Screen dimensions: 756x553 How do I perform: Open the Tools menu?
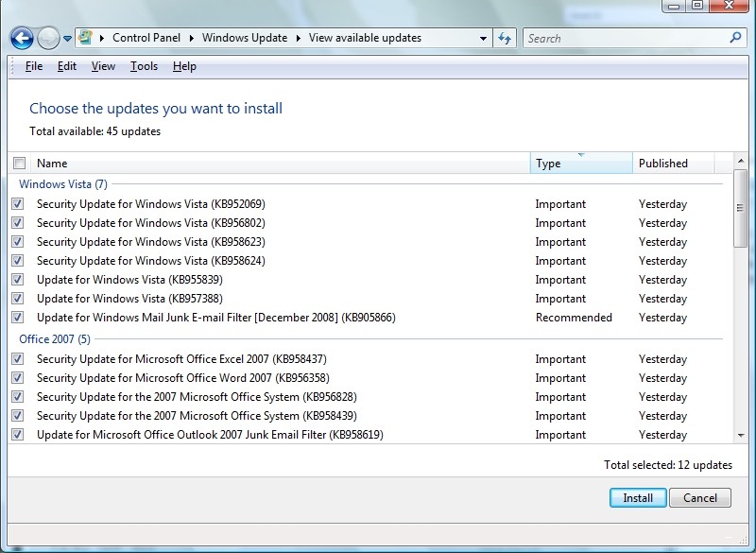point(144,66)
